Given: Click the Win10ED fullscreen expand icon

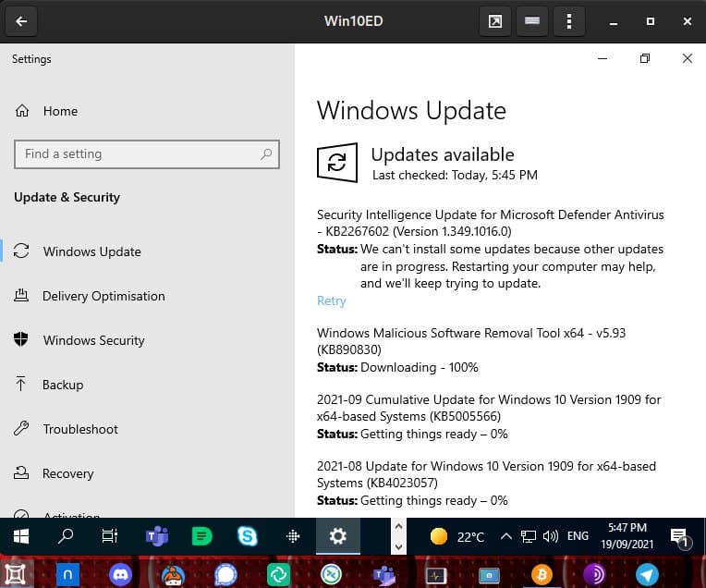Looking at the screenshot, I should pos(494,21).
